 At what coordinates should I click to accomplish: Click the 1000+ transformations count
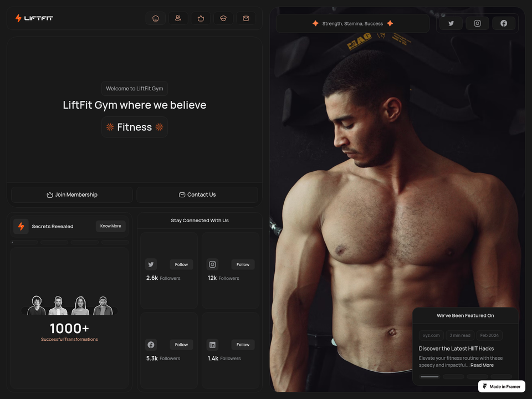(x=69, y=329)
